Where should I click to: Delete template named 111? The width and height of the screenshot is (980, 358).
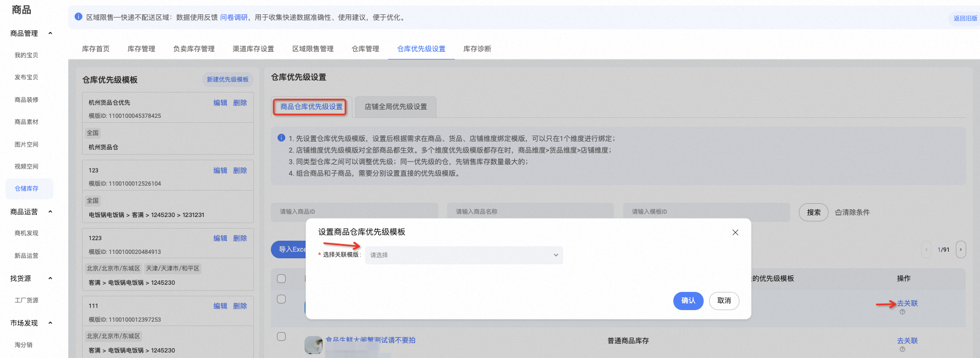(x=240, y=306)
